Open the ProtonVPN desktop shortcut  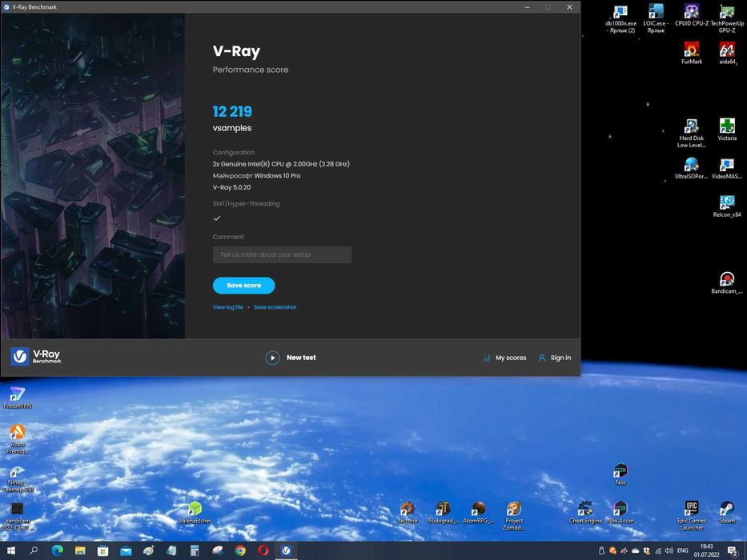click(x=18, y=398)
